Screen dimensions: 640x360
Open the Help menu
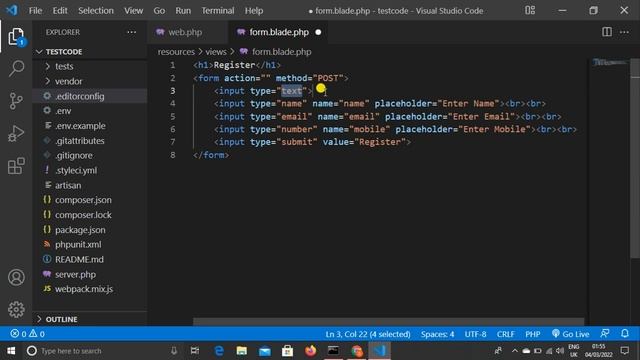pyautogui.click(x=253, y=11)
